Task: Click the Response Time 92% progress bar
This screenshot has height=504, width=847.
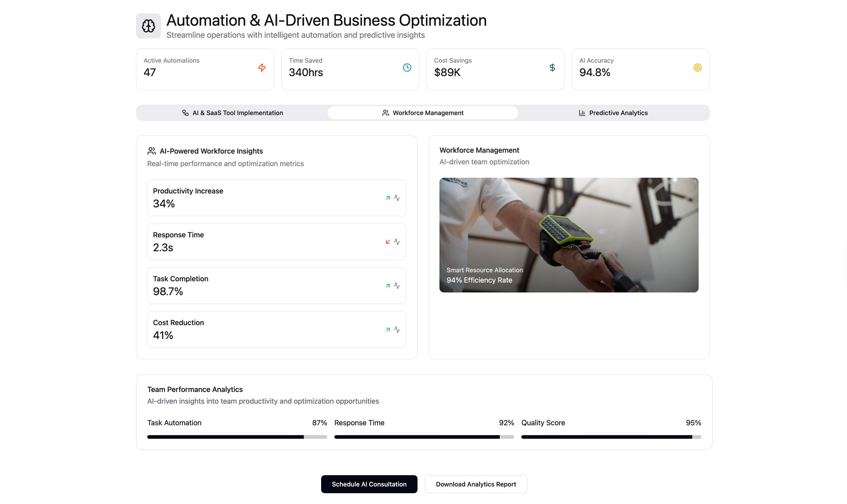Action: click(424, 437)
